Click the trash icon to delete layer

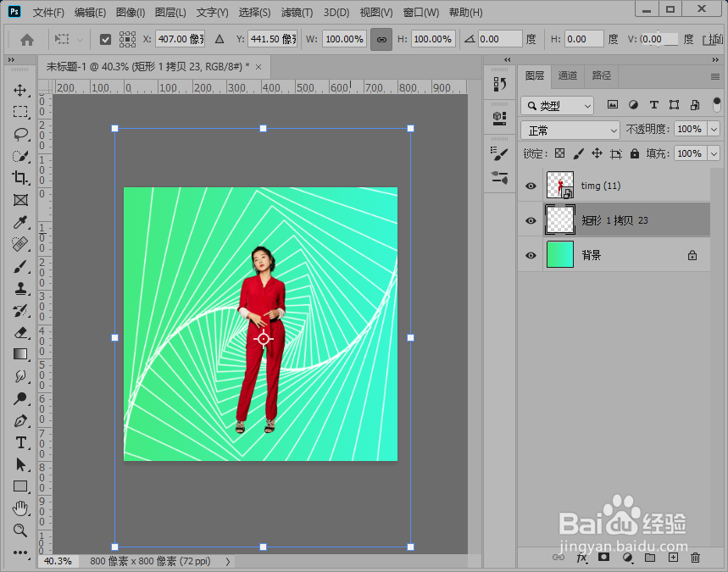[696, 558]
